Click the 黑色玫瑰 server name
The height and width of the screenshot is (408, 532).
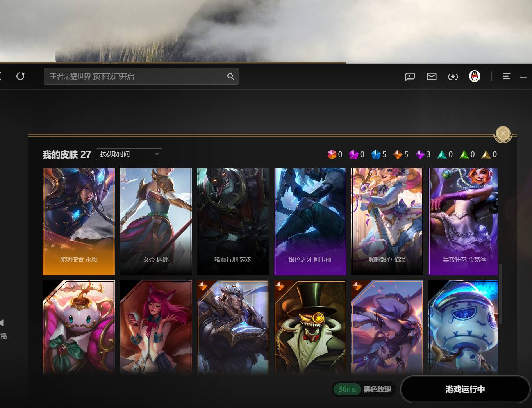[377, 389]
